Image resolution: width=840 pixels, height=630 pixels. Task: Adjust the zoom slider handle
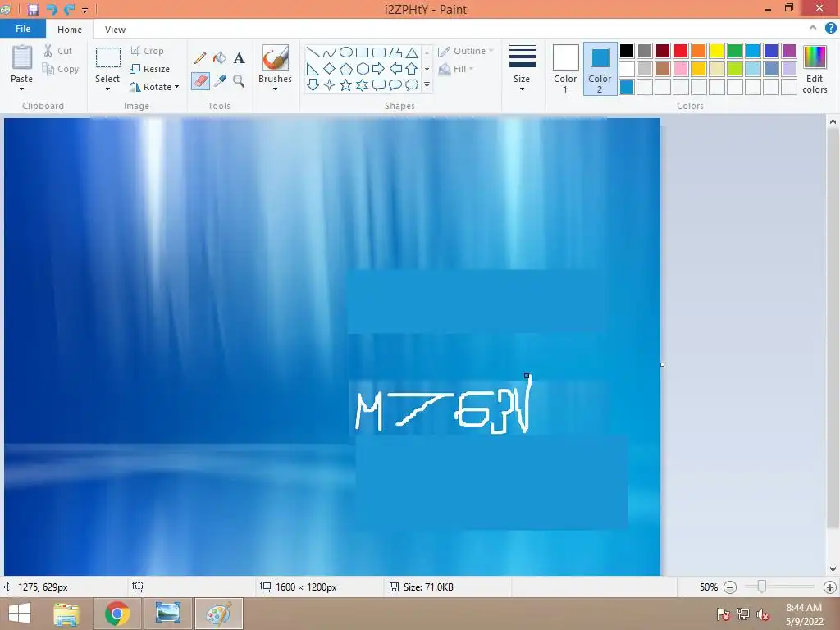[x=761, y=587]
